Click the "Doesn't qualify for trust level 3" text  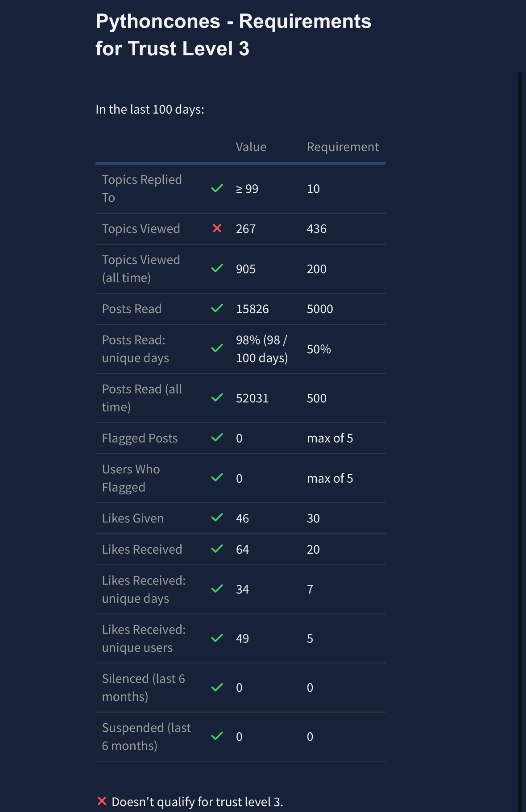click(x=197, y=802)
